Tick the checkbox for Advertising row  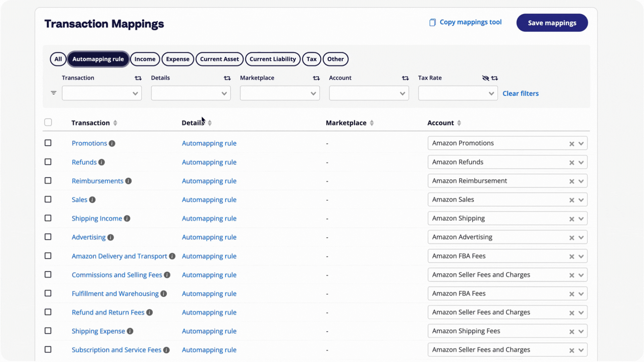tap(48, 237)
